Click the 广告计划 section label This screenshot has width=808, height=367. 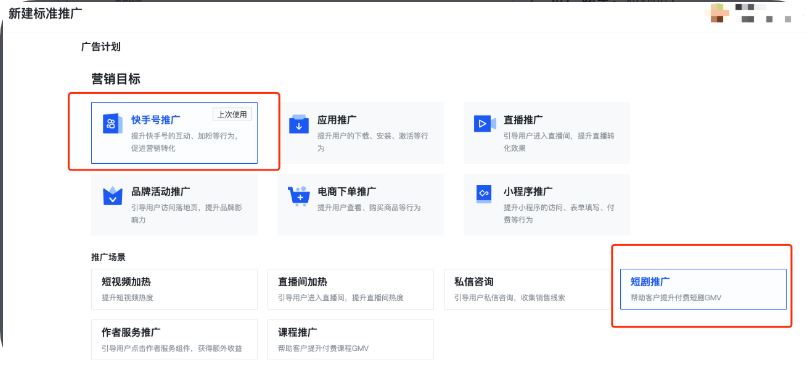tap(100, 47)
